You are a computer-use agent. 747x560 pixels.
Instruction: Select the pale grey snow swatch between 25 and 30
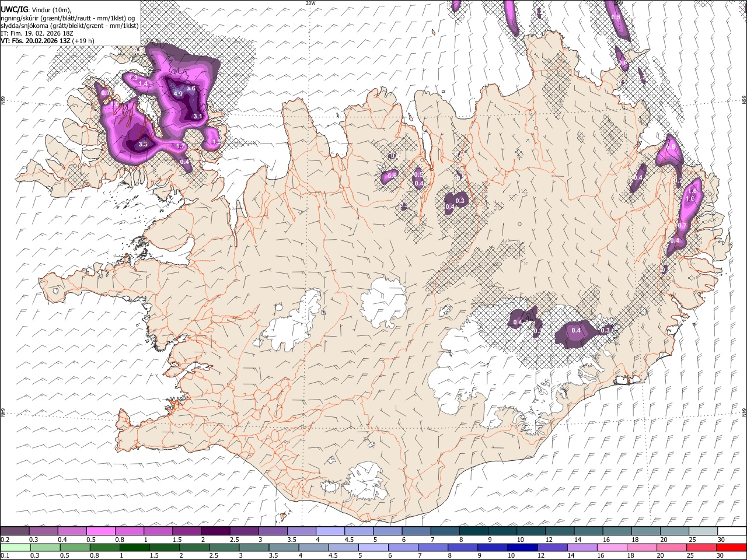click(x=703, y=531)
